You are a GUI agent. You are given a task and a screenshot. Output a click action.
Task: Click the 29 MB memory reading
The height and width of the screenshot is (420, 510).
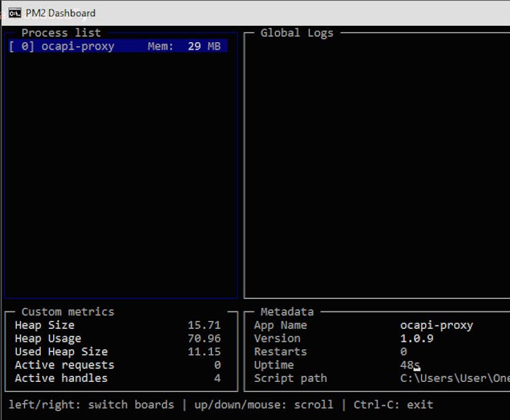click(x=204, y=46)
